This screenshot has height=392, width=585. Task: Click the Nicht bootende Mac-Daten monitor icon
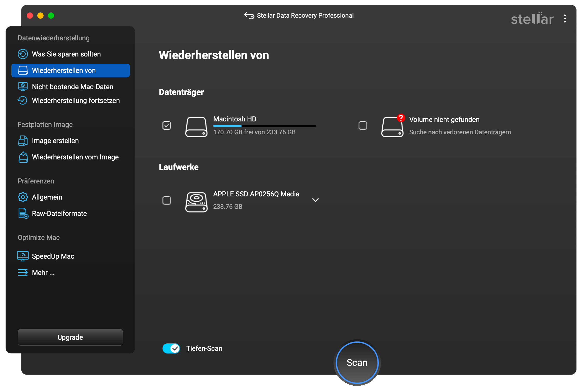(x=23, y=87)
